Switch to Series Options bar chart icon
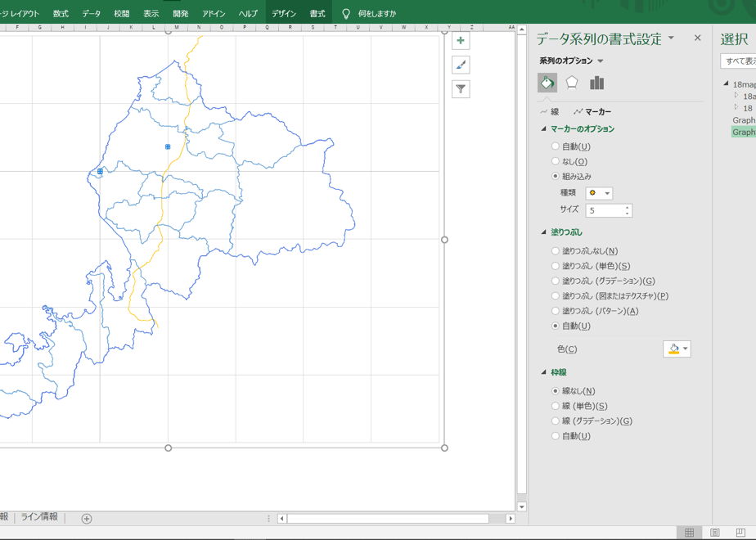This screenshot has height=540, width=756. (597, 83)
